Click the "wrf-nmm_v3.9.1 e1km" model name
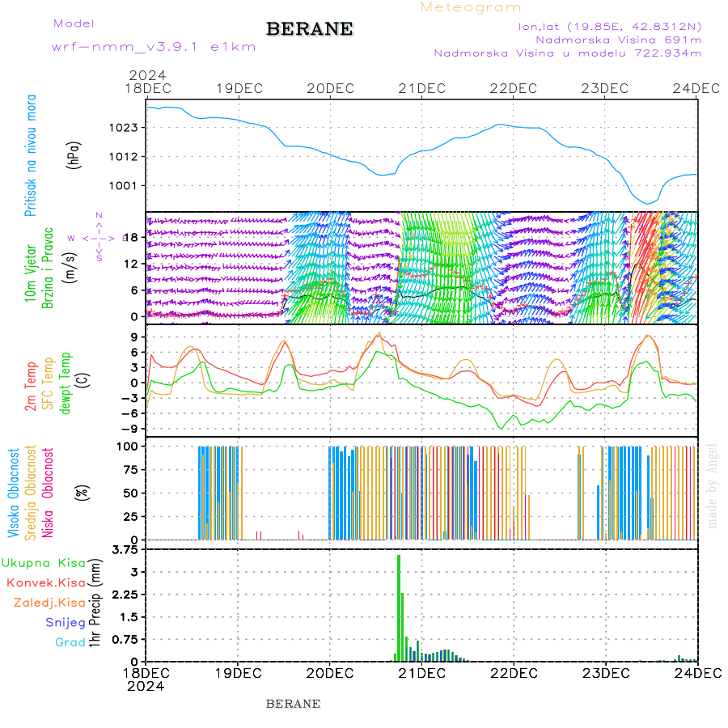The height and width of the screenshot is (728, 728). tap(154, 47)
